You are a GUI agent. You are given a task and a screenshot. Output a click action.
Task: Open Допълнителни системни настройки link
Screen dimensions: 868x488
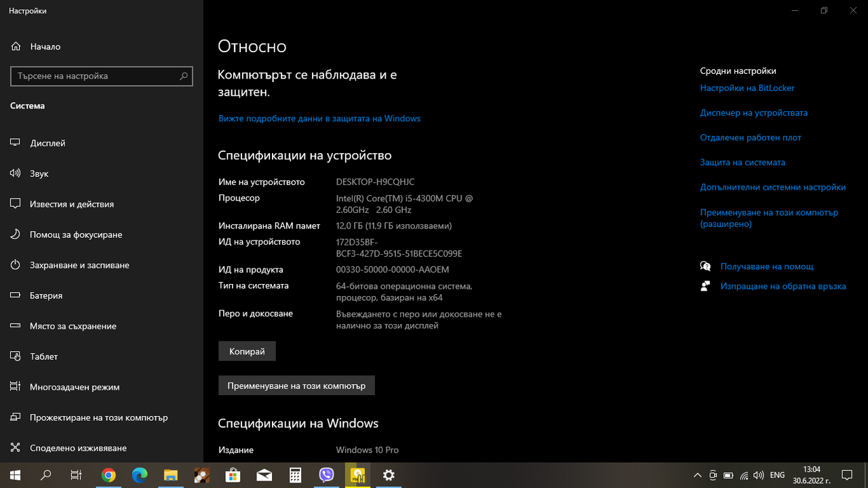[773, 187]
